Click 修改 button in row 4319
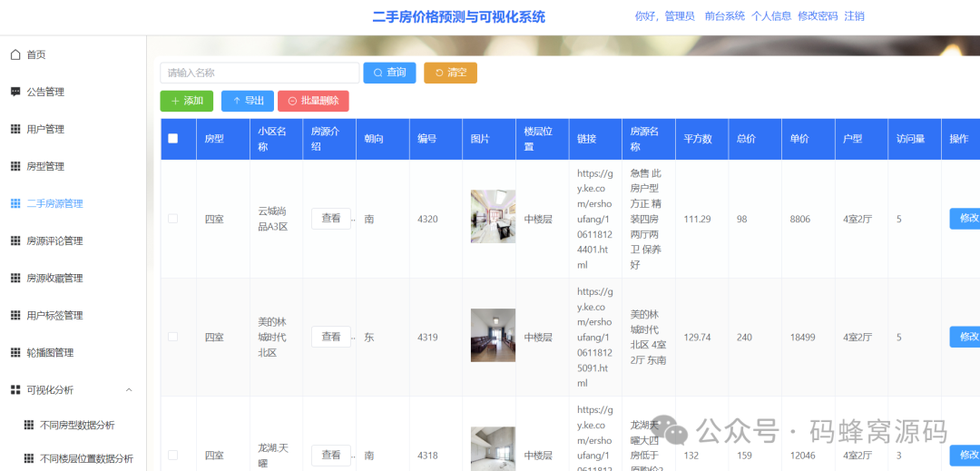 coord(965,337)
